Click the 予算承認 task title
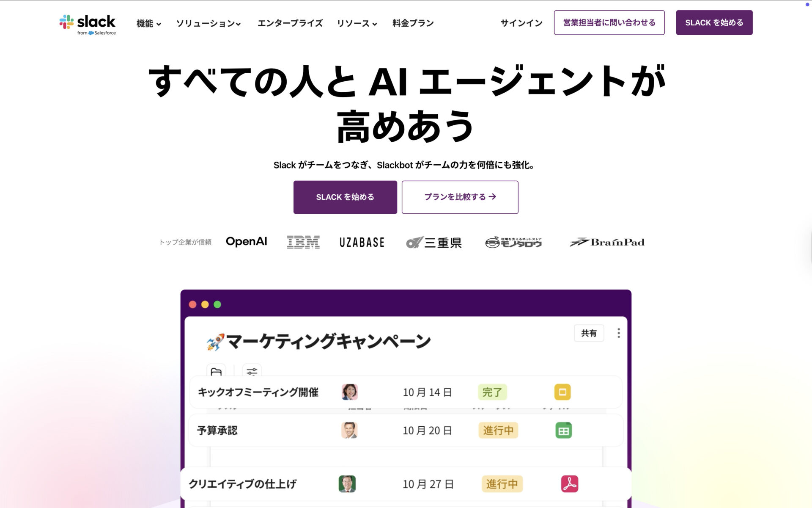 (217, 430)
